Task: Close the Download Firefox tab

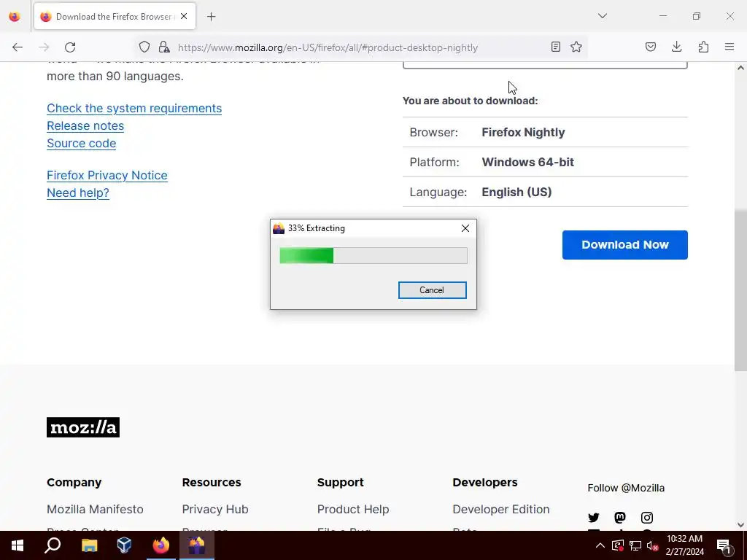Action: tap(184, 16)
